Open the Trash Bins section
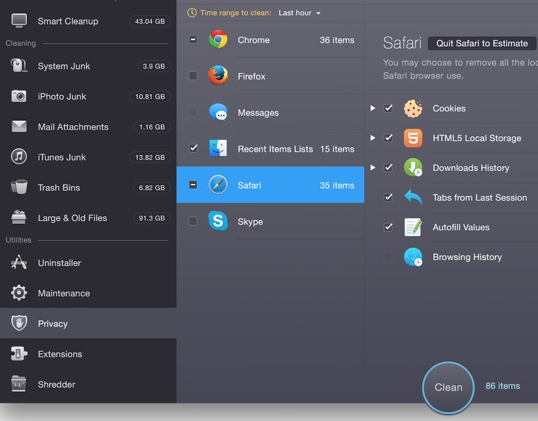Screen dimensions: 538x421 [88, 187]
